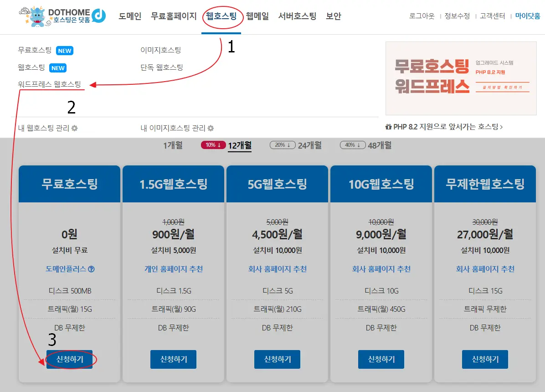Viewport: 545px width, 392px height.
Task: Click 회사 홈페이지 추천 in 10G웹호스팅 card
Action: click(381, 269)
